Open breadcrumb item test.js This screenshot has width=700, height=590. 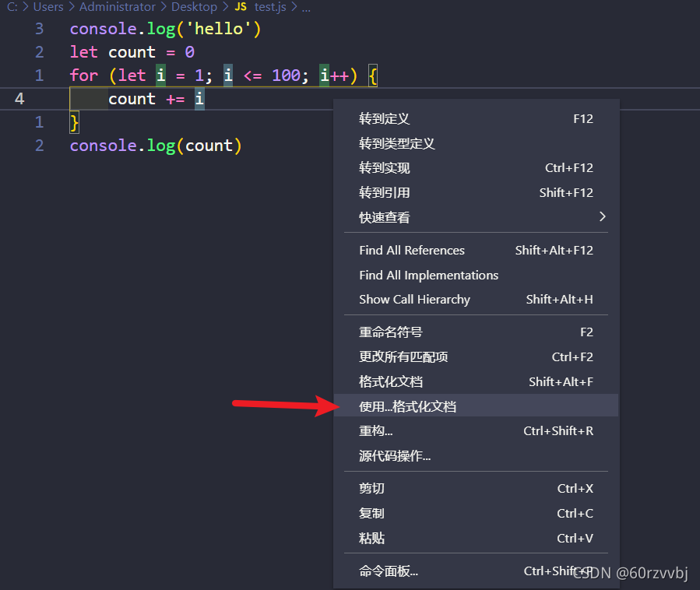[x=269, y=7]
